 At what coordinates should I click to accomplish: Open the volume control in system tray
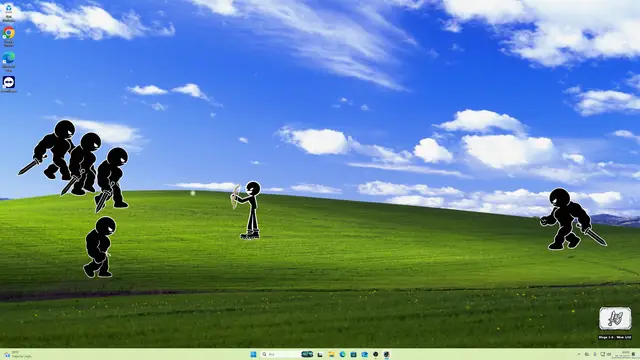609,354
